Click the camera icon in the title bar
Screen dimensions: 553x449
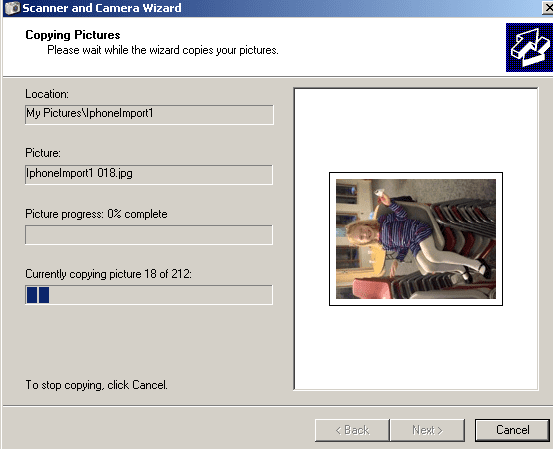[x=12, y=8]
